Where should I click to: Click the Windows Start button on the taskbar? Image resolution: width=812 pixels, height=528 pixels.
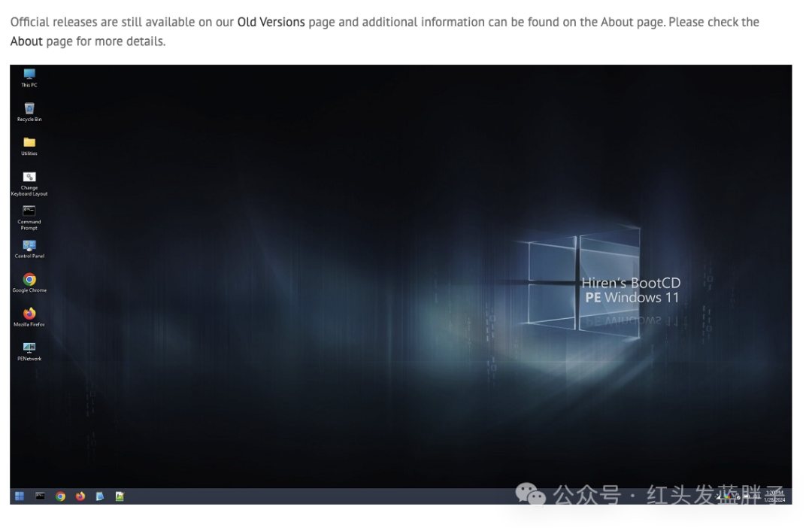pos(20,496)
